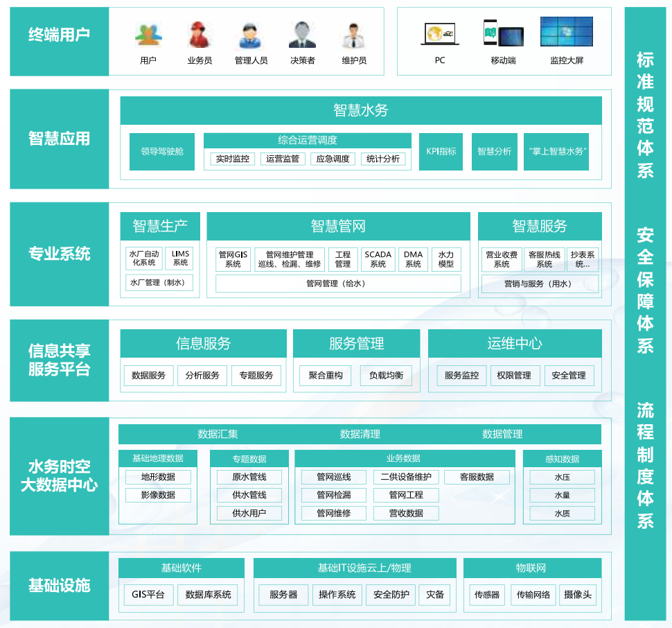Click the SCADA系统 box
This screenshot has width=672, height=628.
378,259
